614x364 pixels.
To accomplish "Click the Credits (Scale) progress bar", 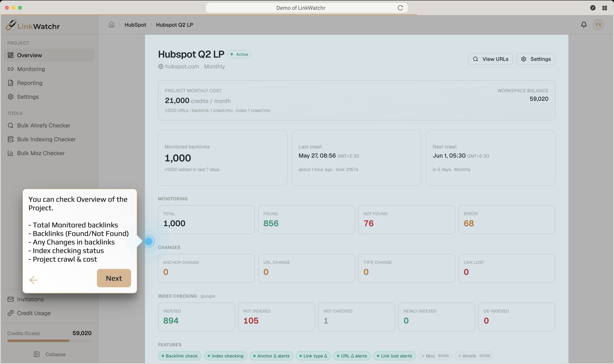I will (49, 341).
